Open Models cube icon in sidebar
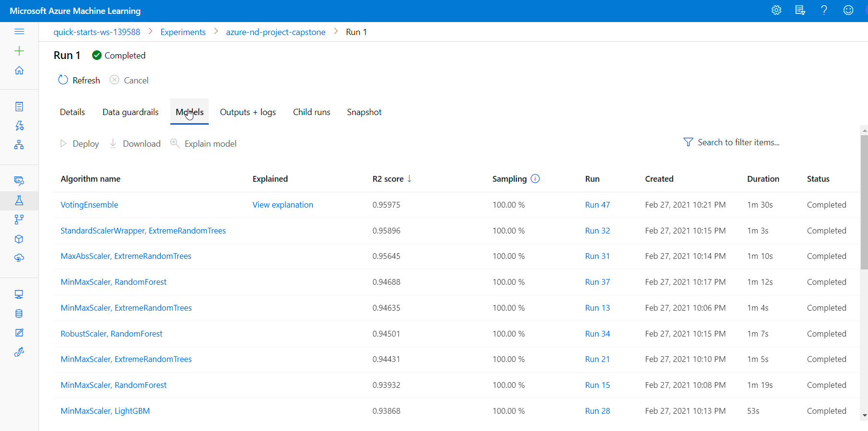Viewport: 868px width, 431px height. click(x=19, y=239)
